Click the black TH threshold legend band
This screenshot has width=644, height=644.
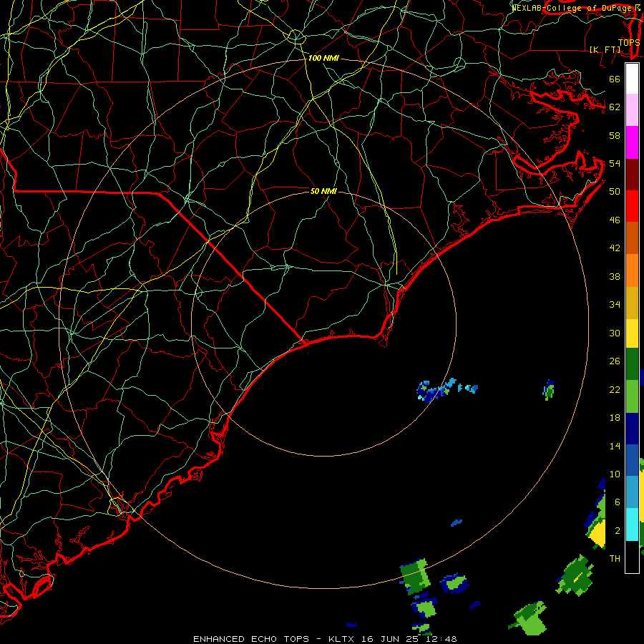[x=632, y=557]
